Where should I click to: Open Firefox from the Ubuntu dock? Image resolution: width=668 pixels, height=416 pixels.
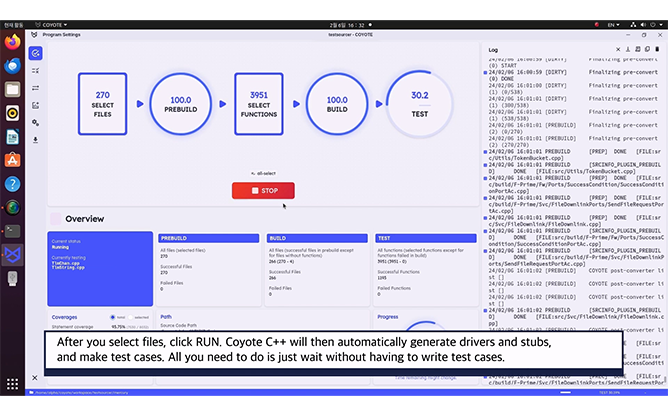tap(12, 42)
